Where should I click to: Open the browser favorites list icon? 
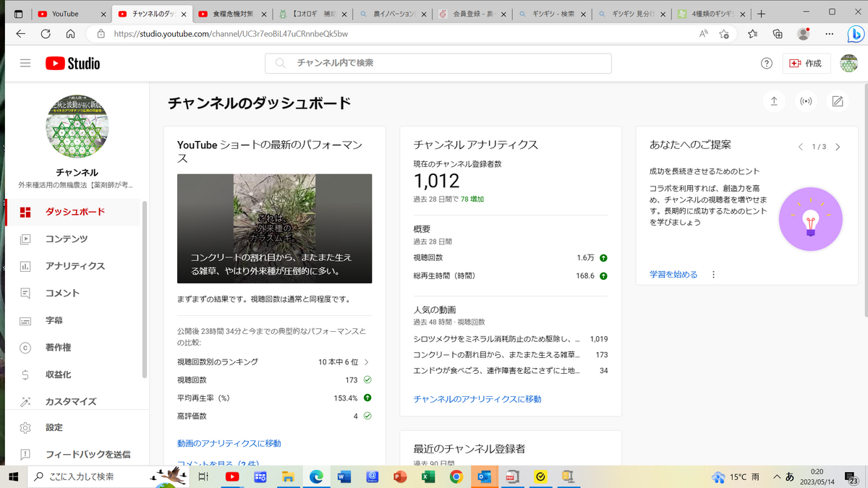[753, 33]
